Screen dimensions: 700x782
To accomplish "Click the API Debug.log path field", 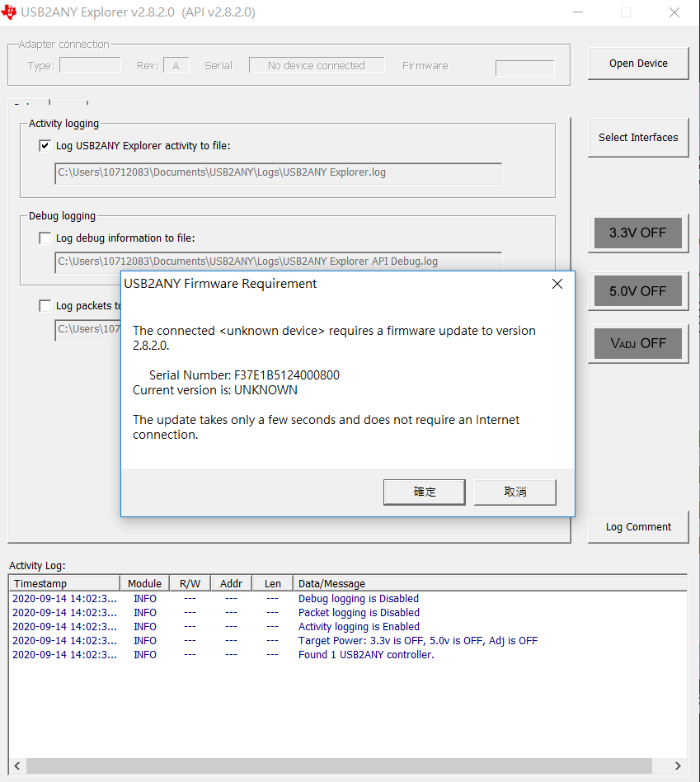I will coord(278,261).
